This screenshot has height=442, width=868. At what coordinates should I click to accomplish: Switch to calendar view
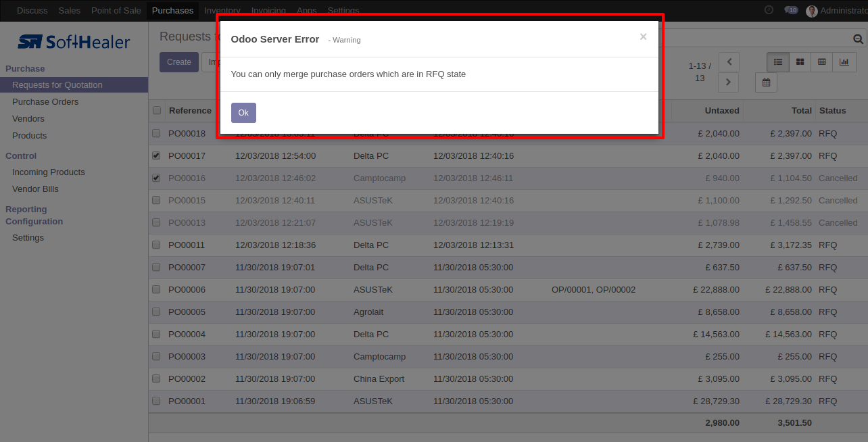[766, 82]
